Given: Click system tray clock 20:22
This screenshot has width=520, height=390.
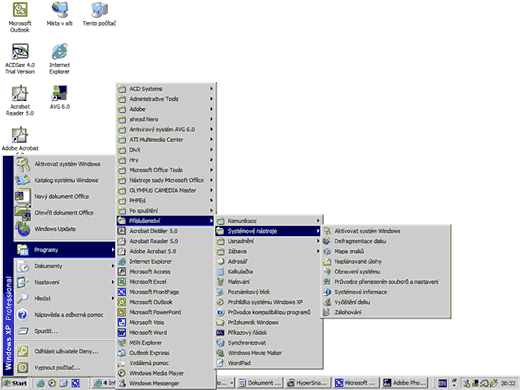Looking at the screenshot, I should [x=508, y=383].
